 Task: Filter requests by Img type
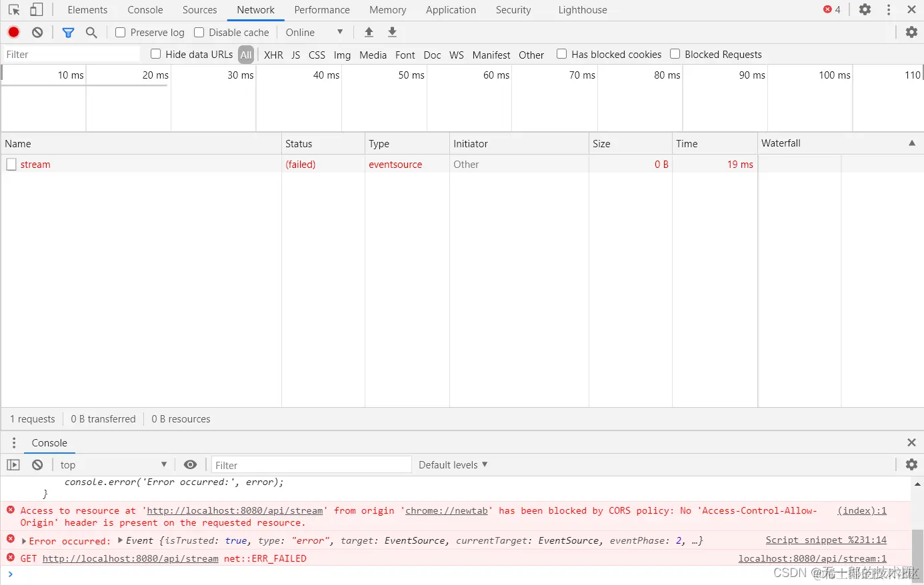coord(342,55)
